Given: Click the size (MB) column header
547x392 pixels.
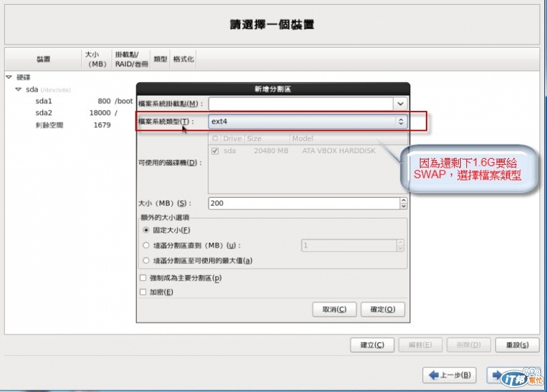Looking at the screenshot, I should coord(97,59).
